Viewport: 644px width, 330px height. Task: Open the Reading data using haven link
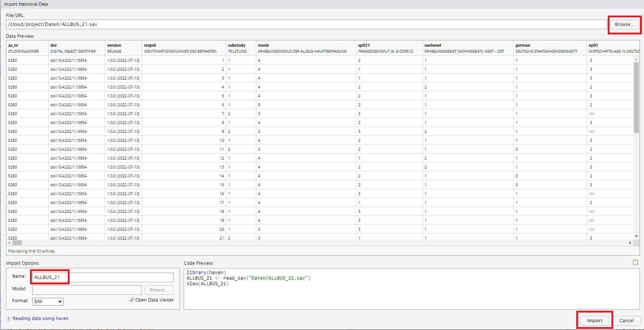(40, 319)
